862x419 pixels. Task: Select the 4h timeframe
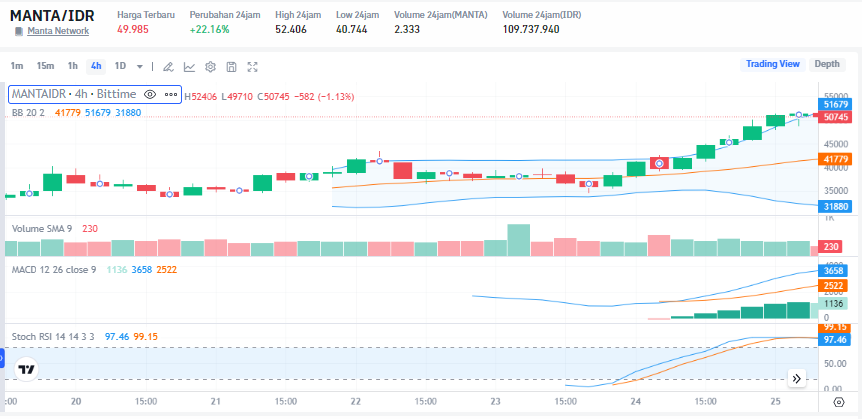[x=96, y=66]
